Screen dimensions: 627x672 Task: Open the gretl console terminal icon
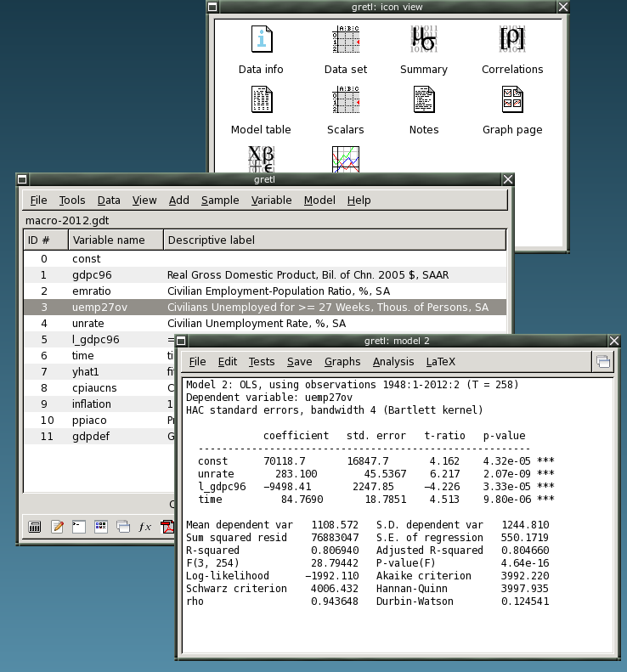79,527
